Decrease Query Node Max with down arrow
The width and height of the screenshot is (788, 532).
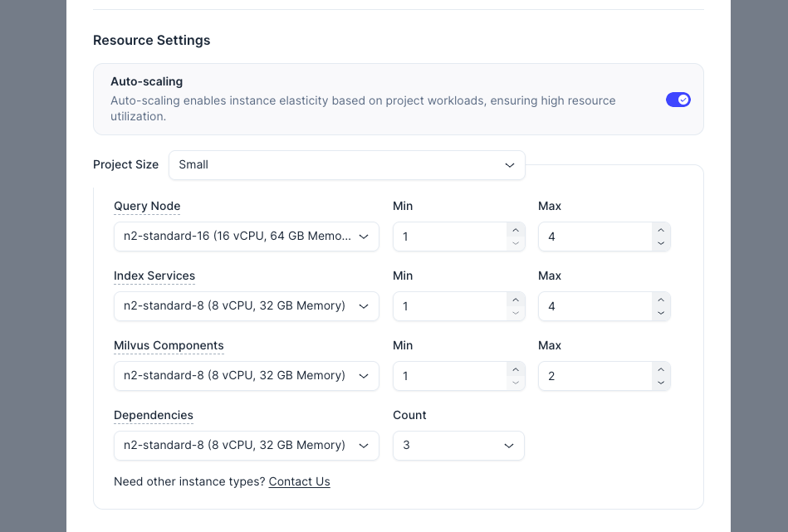coord(660,243)
